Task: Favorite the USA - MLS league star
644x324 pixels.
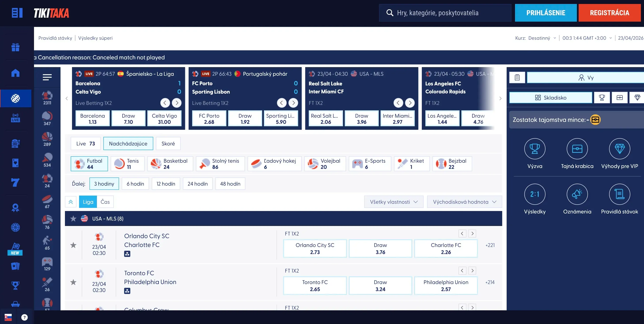Action: pos(73,219)
